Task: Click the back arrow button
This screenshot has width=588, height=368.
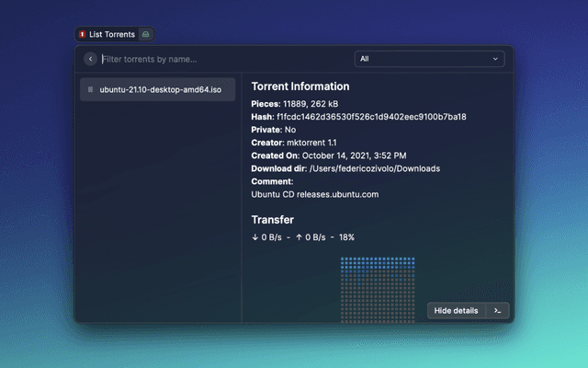Action: tap(90, 59)
